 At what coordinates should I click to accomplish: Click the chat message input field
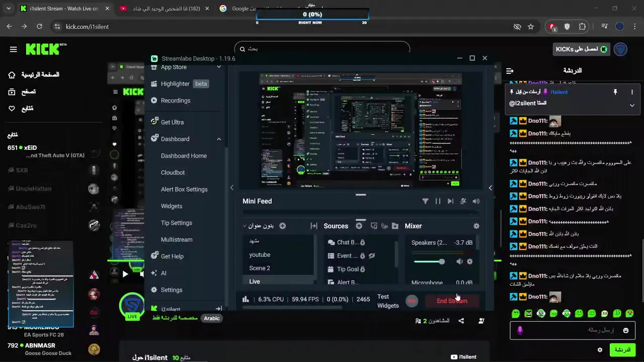click(x=574, y=330)
